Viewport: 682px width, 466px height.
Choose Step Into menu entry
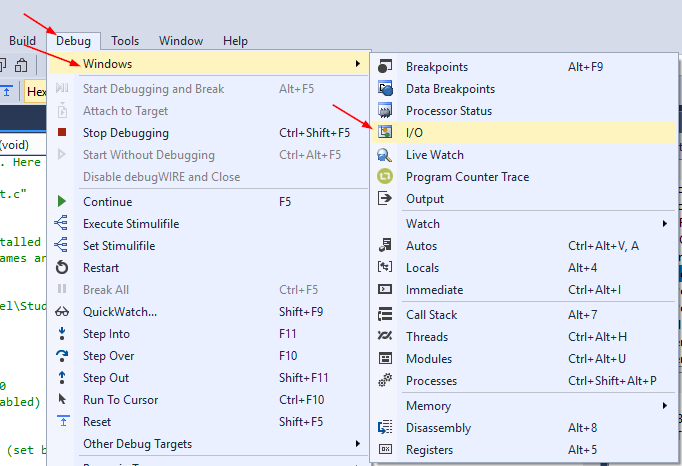tap(208, 334)
